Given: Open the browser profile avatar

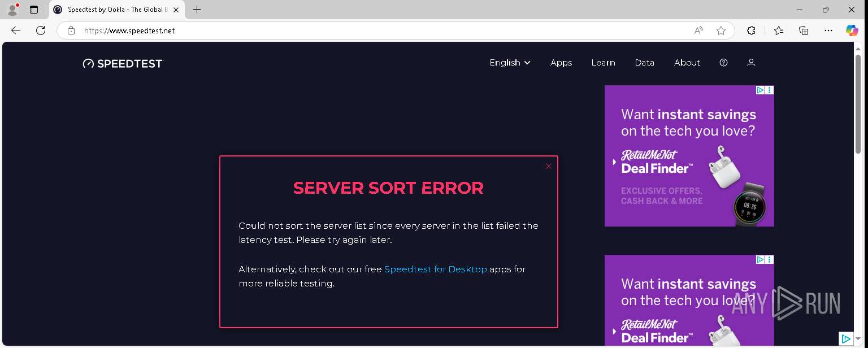Looking at the screenshot, I should pos(12,10).
